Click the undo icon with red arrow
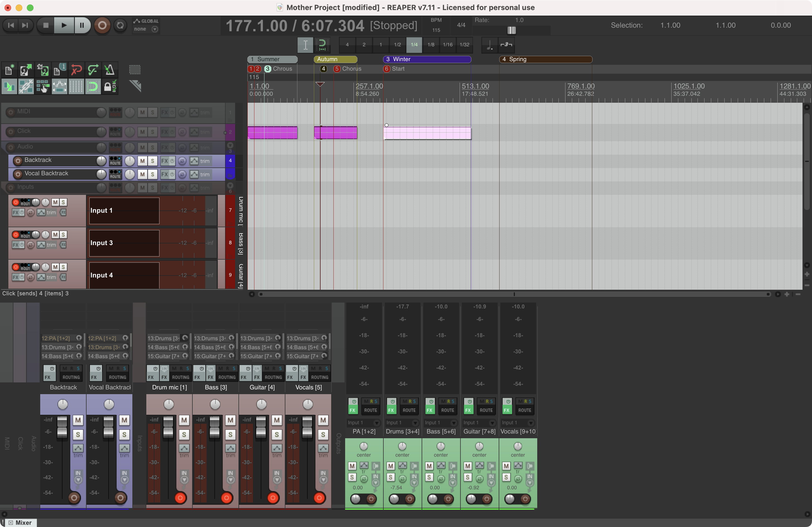The image size is (812, 527). [x=77, y=70]
